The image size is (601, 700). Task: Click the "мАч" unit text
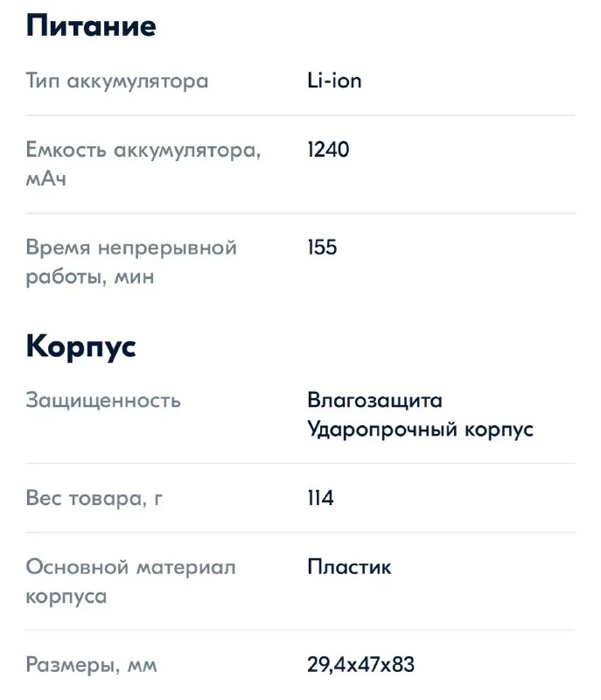pyautogui.click(x=45, y=179)
